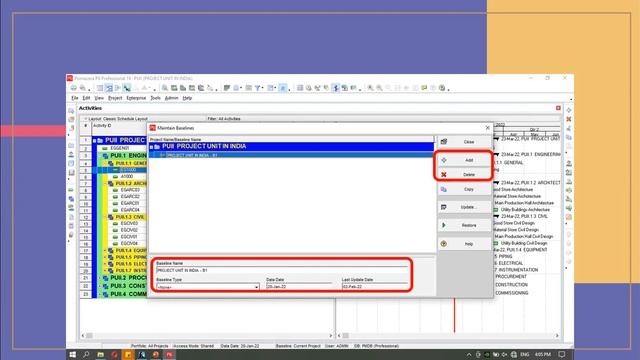Click the Last Update Date field

(375, 287)
